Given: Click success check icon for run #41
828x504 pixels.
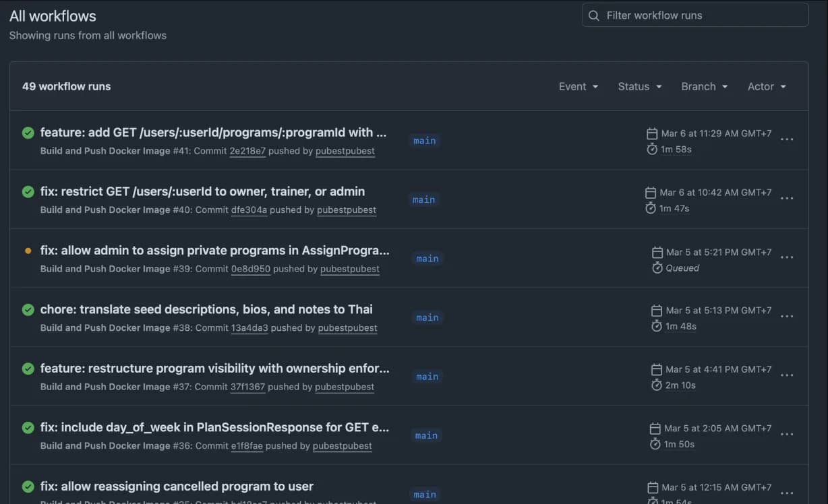Looking at the screenshot, I should coord(28,133).
